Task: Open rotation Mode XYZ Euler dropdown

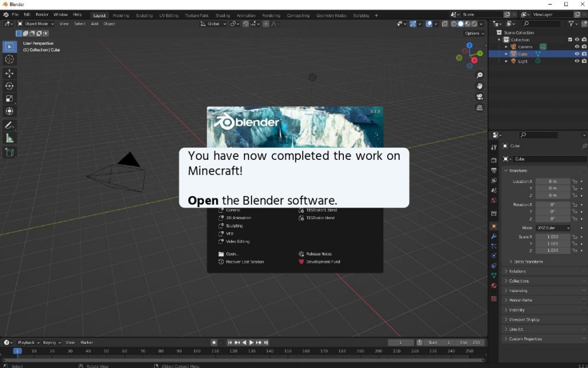Action: coord(553,228)
